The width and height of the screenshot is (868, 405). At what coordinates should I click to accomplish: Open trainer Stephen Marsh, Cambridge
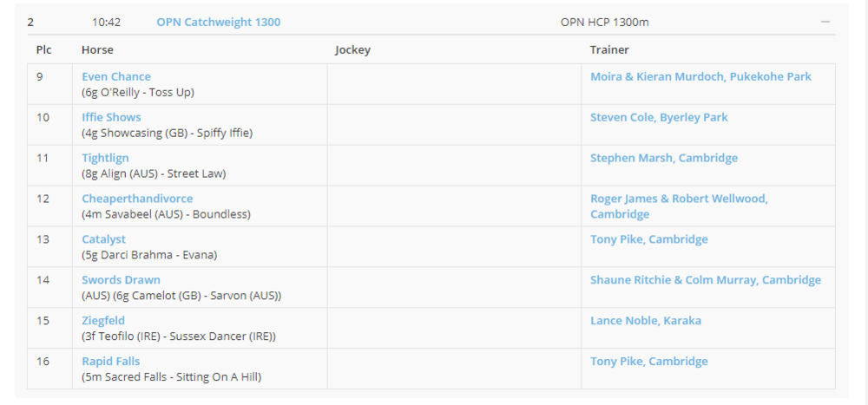(664, 158)
